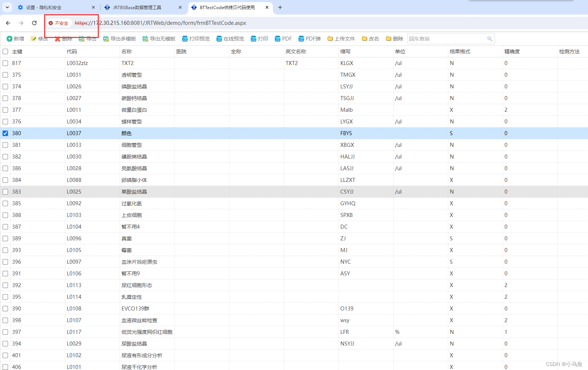Reload the page with refresh icon
Screen dimensions: 588x370
click(34, 23)
